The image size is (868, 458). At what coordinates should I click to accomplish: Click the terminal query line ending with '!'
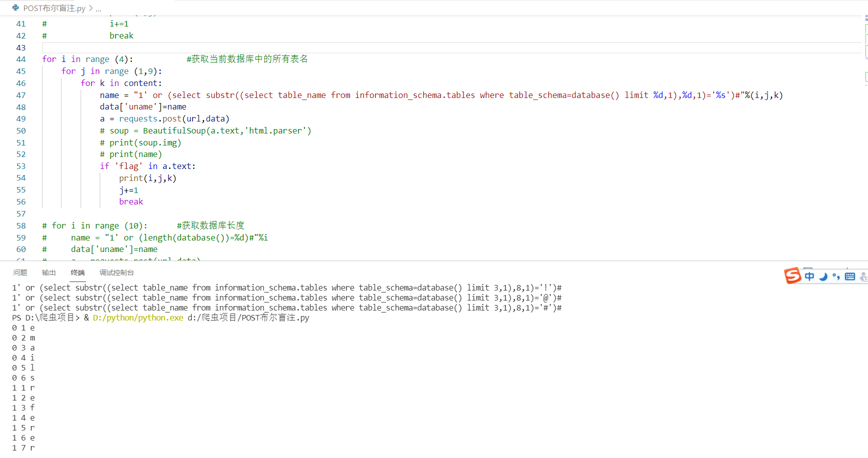[x=287, y=288]
